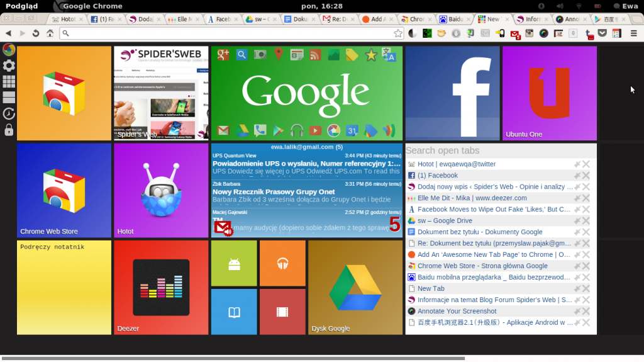The width and height of the screenshot is (644, 362).
Task: Pin the Hotot tab in open tabs list
Action: (x=577, y=164)
